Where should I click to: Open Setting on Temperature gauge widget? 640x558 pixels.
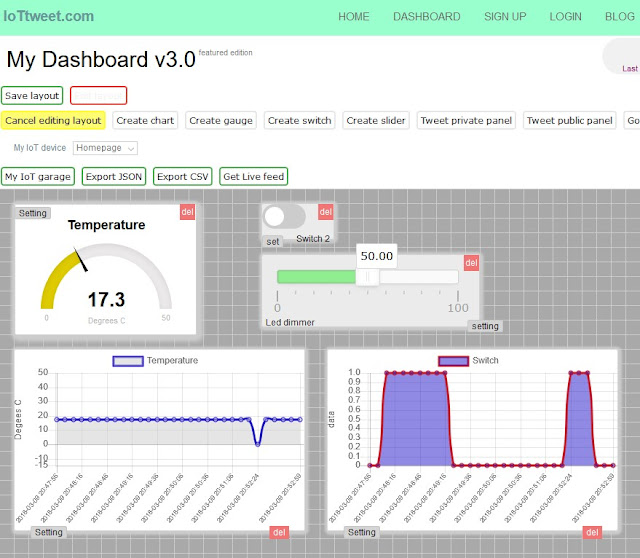[x=33, y=213]
